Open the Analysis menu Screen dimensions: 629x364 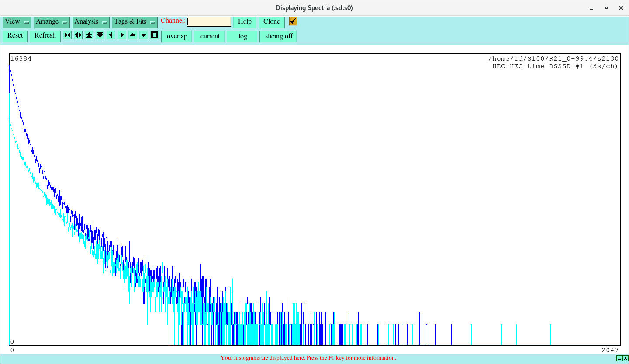[x=90, y=21]
